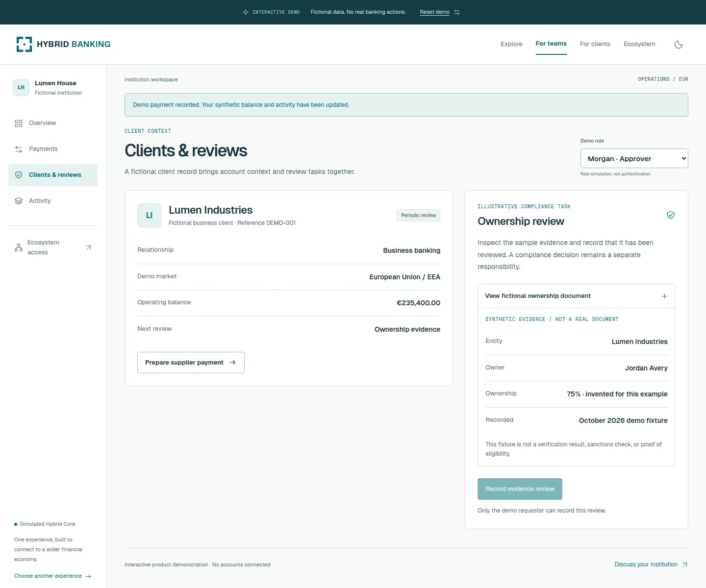706x588 pixels.
Task: Click the LH institution avatar
Action: tap(21, 88)
